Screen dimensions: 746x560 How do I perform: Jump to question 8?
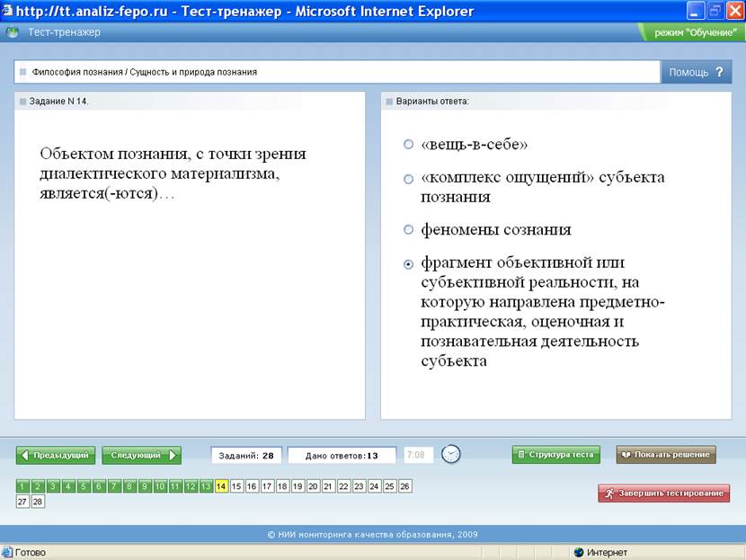(129, 486)
